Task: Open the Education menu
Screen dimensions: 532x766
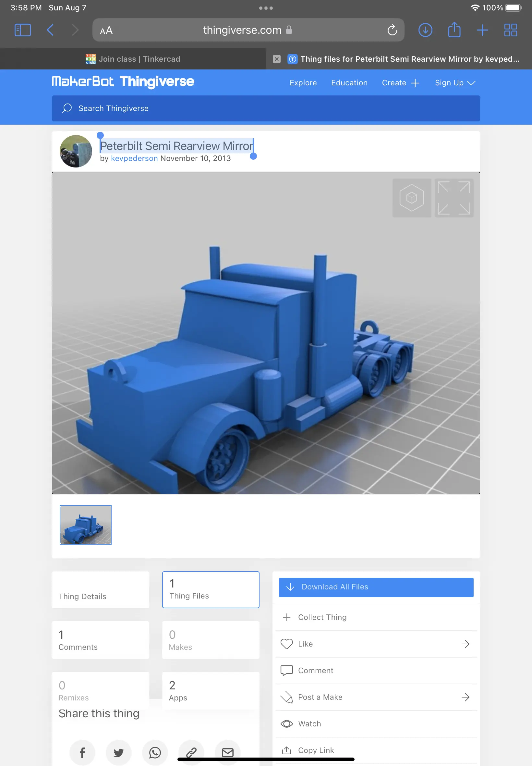Action: pyautogui.click(x=349, y=83)
